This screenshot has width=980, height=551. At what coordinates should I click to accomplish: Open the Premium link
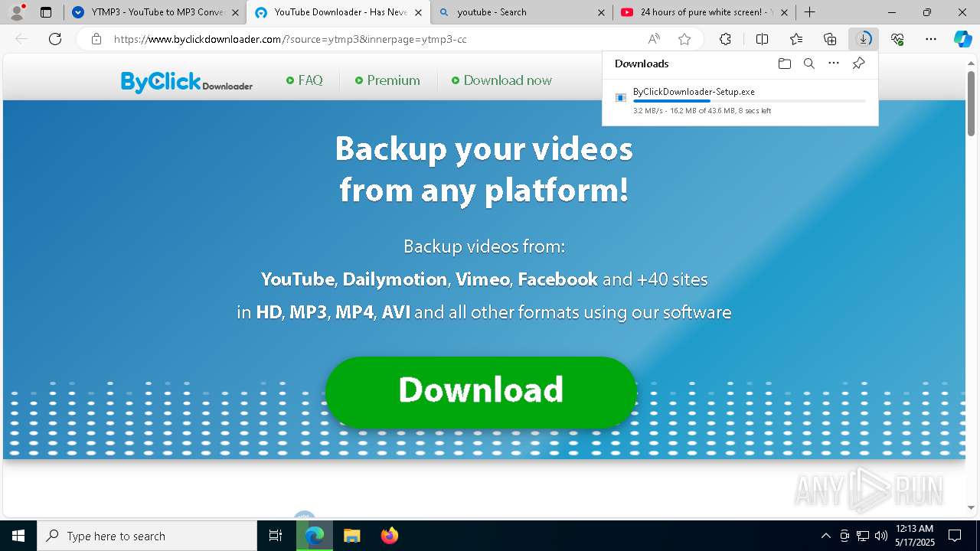(x=387, y=80)
